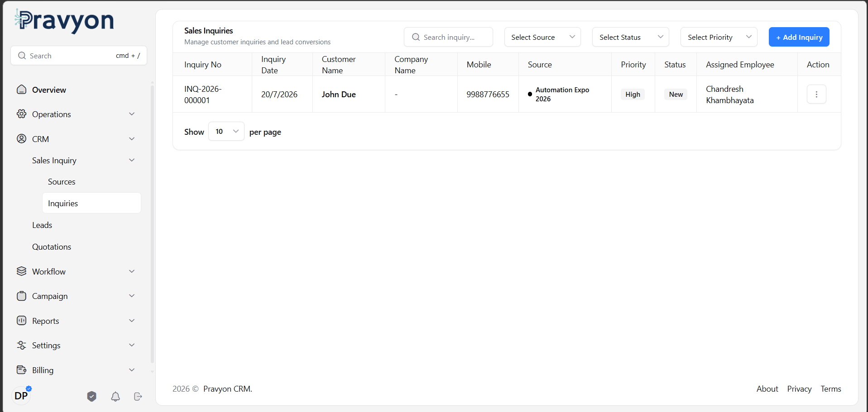Open the notifications bell
Image resolution: width=868 pixels, height=412 pixels.
[115, 397]
